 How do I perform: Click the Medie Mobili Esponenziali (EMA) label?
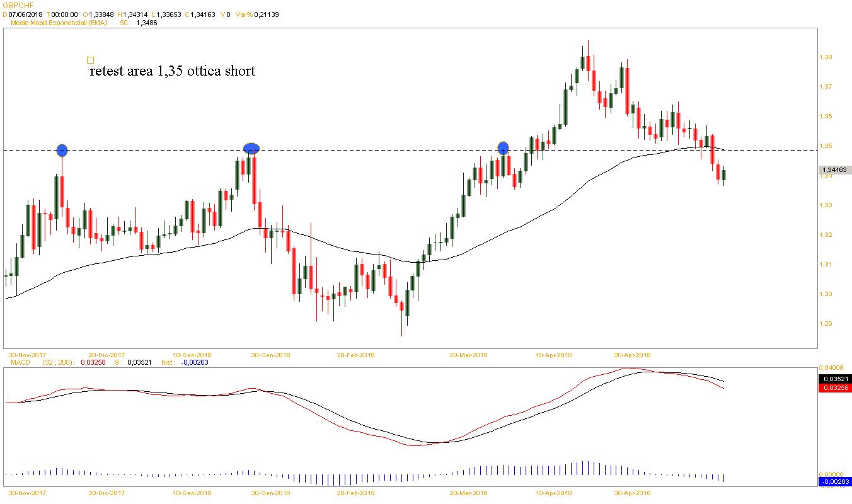pos(64,23)
